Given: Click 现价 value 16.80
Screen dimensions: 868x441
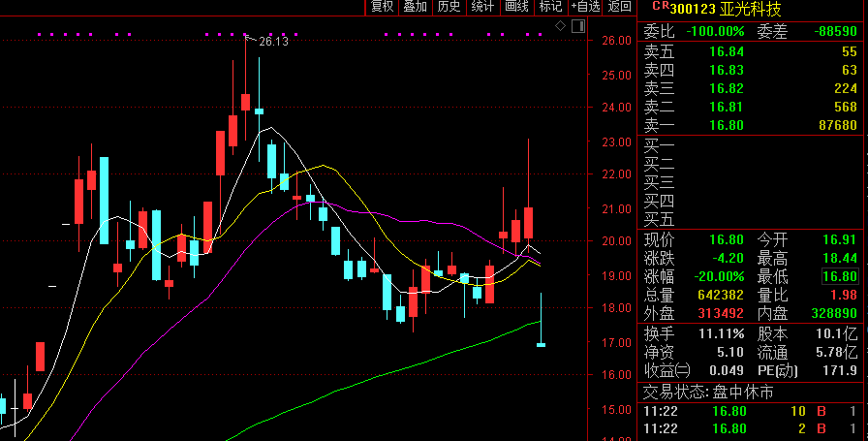Looking at the screenshot, I should click(x=727, y=240).
